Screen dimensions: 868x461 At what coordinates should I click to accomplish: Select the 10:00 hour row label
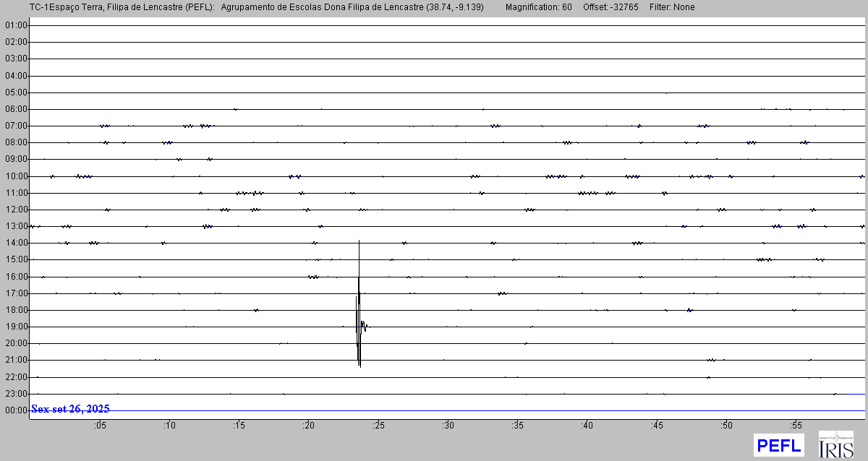[15, 176]
